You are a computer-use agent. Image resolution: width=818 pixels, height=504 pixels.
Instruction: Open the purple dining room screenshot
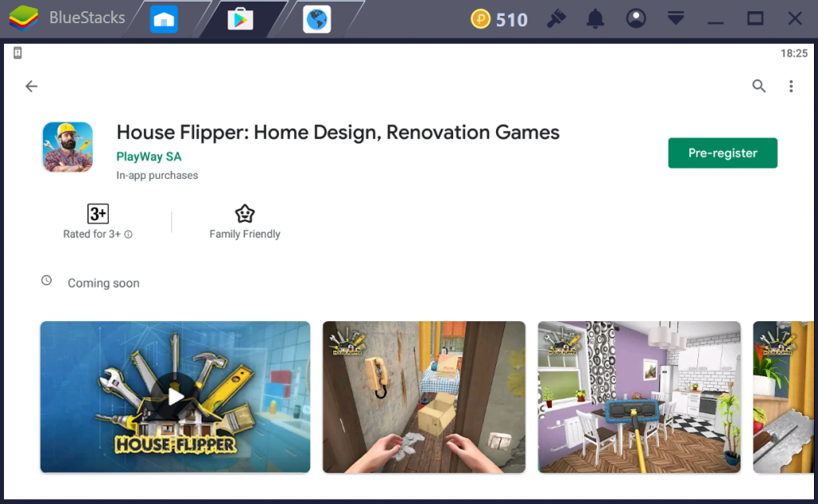tap(639, 396)
